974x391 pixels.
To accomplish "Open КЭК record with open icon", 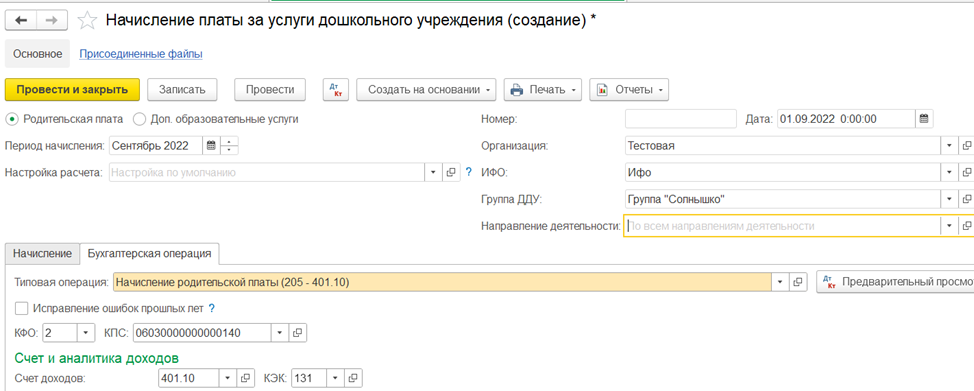I will [x=353, y=377].
